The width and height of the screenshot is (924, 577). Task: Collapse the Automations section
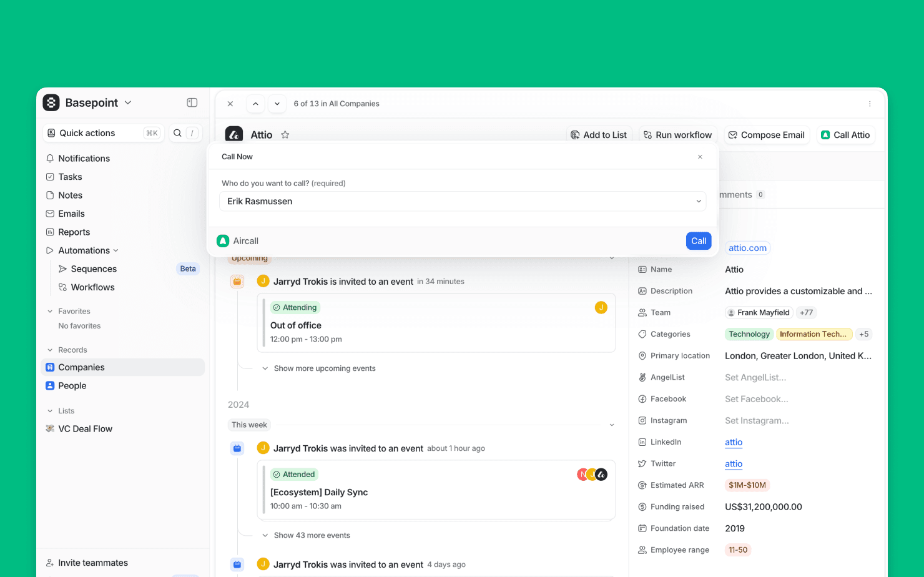115,250
